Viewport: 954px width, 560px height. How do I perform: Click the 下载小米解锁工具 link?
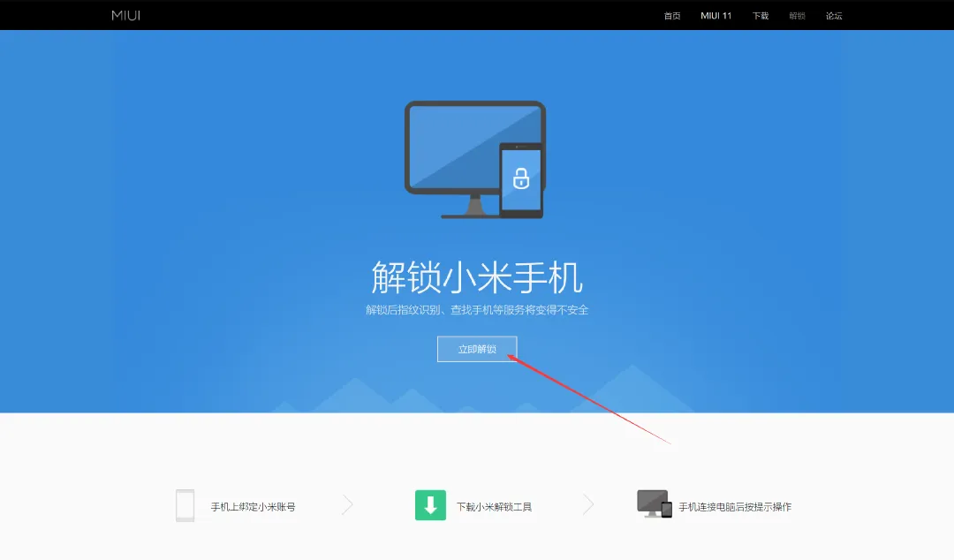[494, 507]
